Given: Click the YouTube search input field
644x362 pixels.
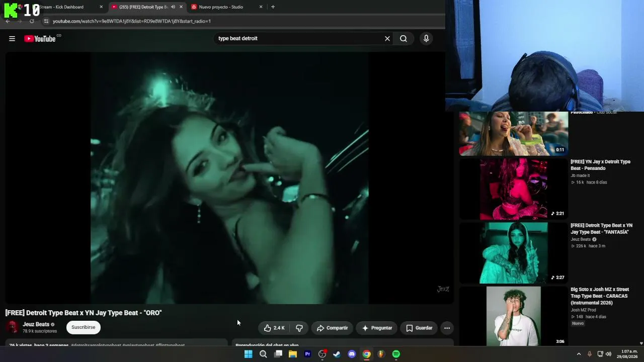Looking at the screenshot, I should [299, 39].
